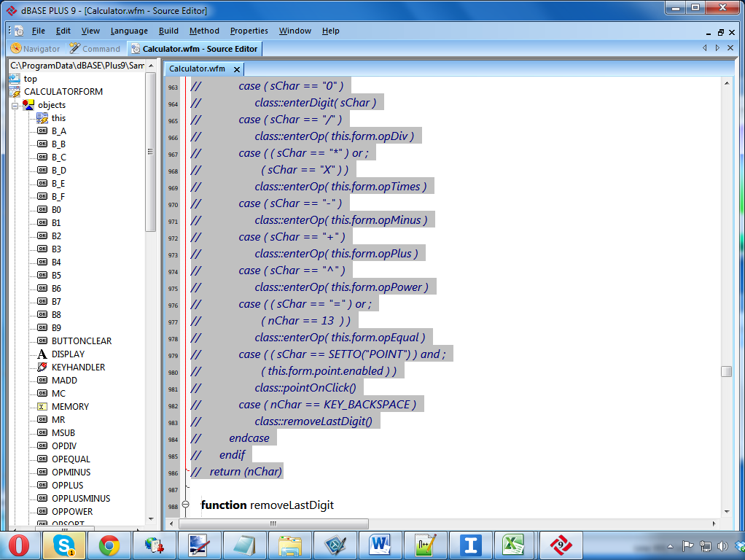
Task: Select the B_A button object icon
Action: 42,131
